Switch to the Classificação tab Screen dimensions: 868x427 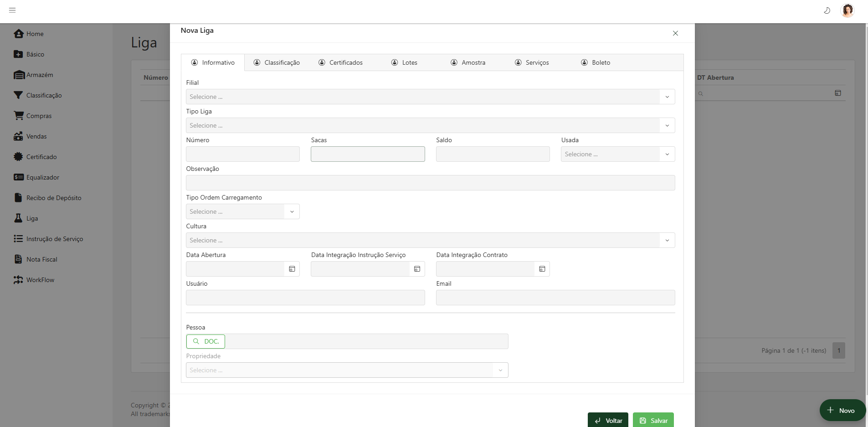pos(277,62)
